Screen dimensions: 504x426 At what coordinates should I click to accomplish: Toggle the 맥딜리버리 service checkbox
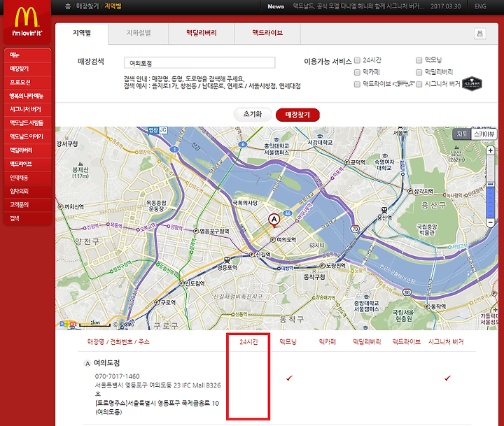click(x=419, y=72)
